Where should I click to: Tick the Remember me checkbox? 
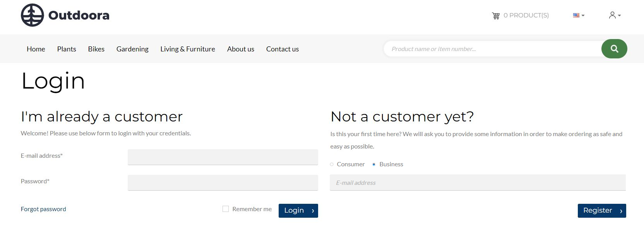[x=226, y=209]
